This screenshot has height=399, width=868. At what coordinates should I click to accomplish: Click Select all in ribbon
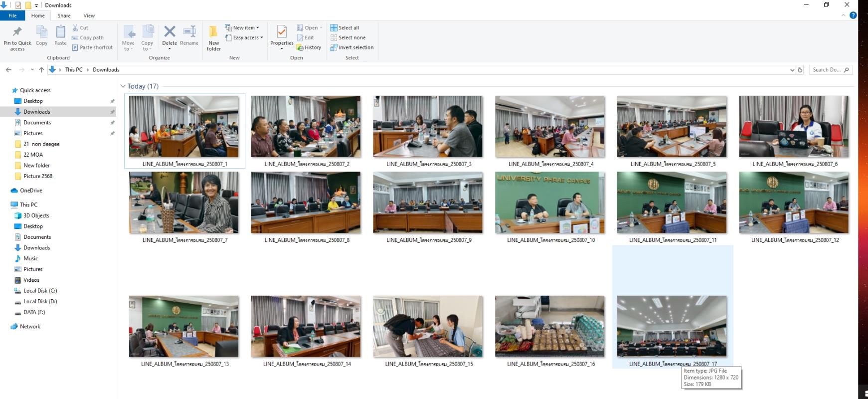[x=345, y=28]
